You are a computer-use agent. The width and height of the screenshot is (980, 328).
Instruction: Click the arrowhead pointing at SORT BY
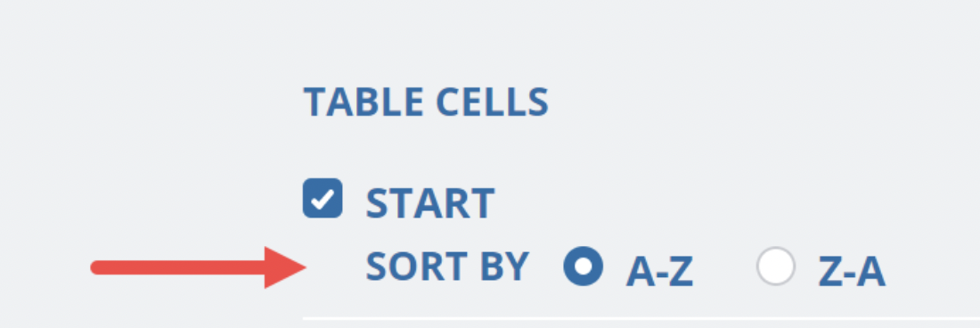[282, 267]
